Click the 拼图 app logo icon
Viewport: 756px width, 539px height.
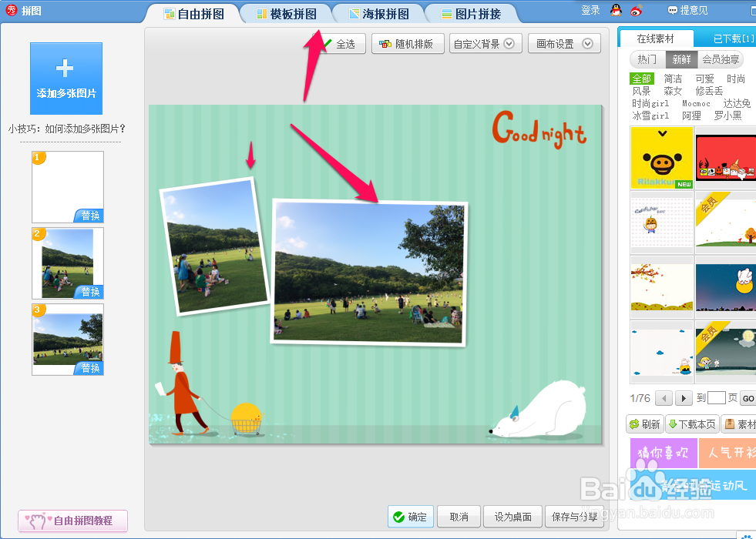click(x=11, y=10)
